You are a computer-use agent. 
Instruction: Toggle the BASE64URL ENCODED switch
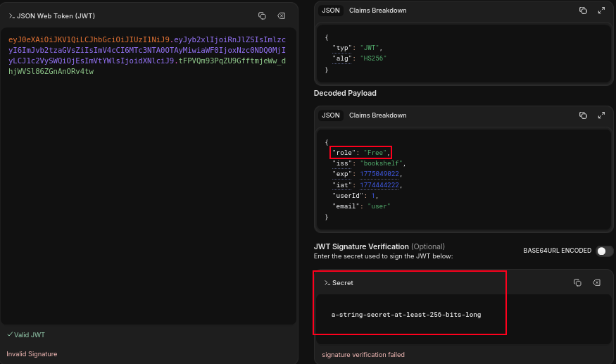click(x=604, y=251)
